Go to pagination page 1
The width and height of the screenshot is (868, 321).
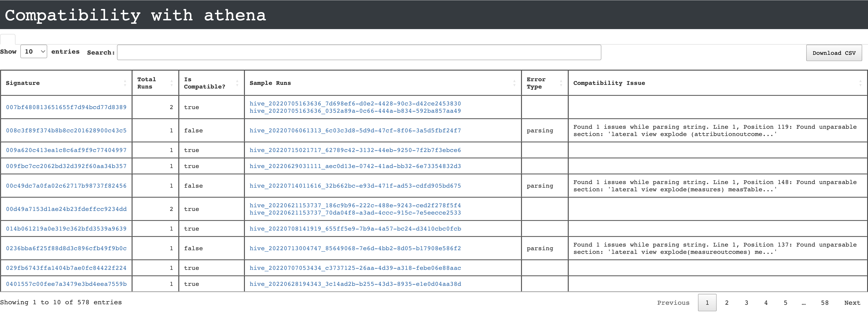pos(707,303)
